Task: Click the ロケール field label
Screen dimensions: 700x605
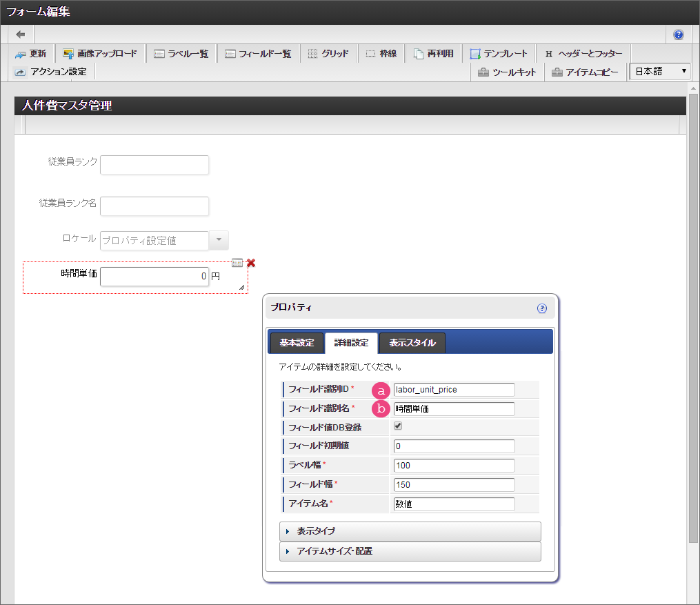Action: coord(79,239)
